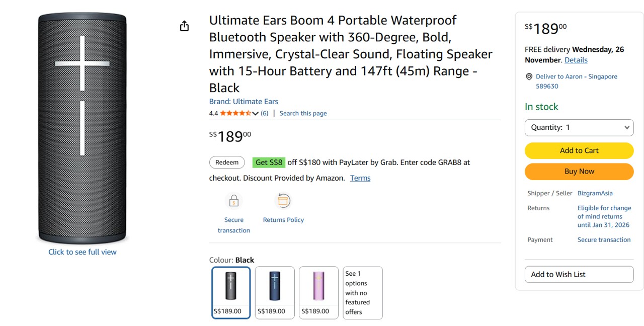Click the star rating icons
The image size is (644, 326).
point(235,113)
